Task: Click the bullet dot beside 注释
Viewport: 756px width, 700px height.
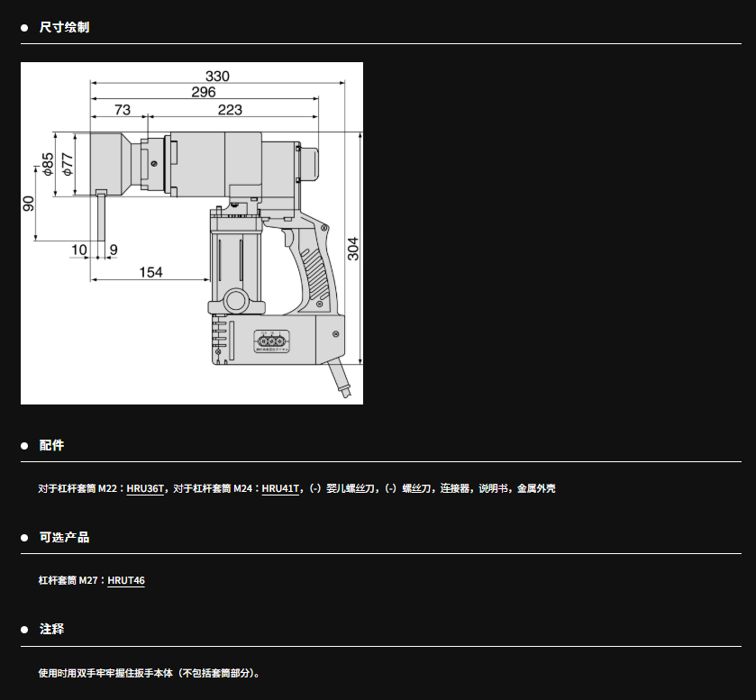Action: pos(25,630)
